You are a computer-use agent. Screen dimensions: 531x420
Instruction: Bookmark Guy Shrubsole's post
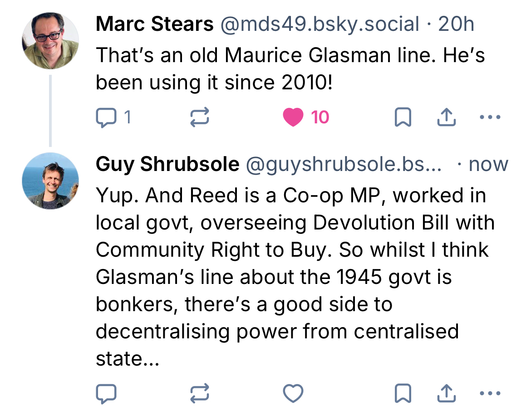(x=403, y=393)
